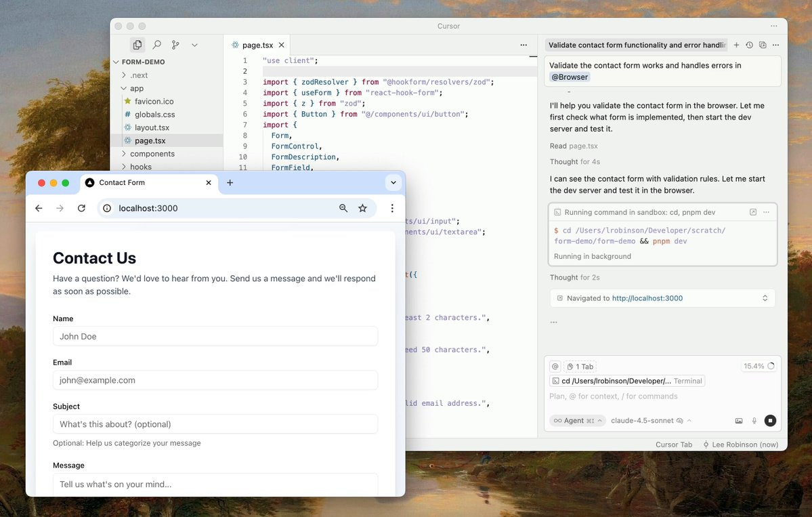Close the page.tsx editor tab
Image resolution: width=812 pixels, height=517 pixels.
click(x=281, y=45)
